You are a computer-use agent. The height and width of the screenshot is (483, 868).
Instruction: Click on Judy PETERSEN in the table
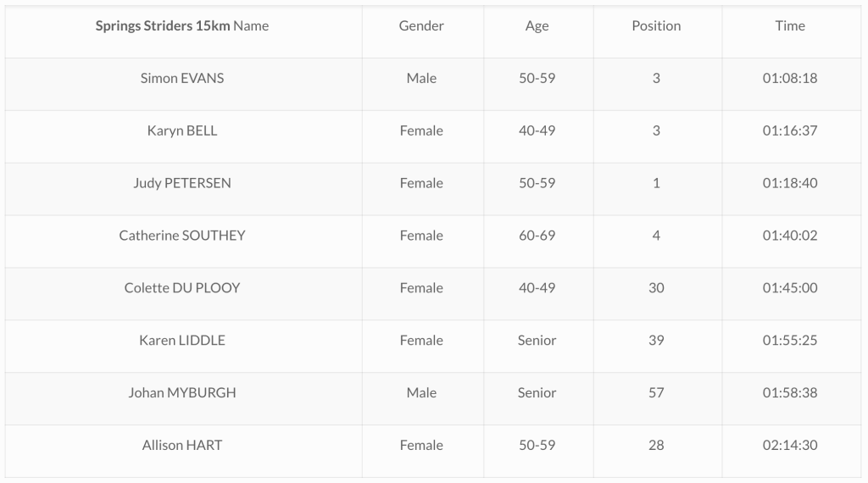click(x=182, y=183)
